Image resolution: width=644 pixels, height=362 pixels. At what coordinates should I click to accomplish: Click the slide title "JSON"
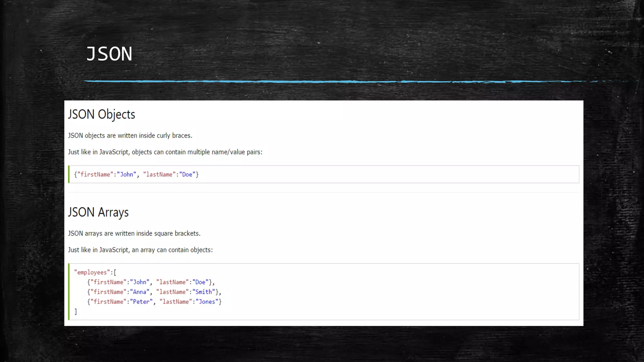pyautogui.click(x=109, y=54)
